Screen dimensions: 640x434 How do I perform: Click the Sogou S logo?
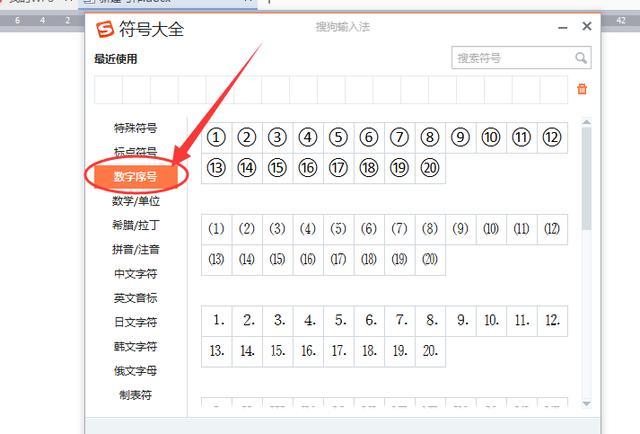pos(105,29)
